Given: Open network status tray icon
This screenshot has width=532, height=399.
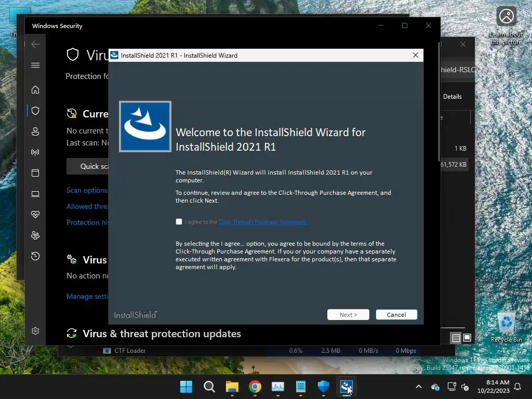Looking at the screenshot, I should 451,387.
